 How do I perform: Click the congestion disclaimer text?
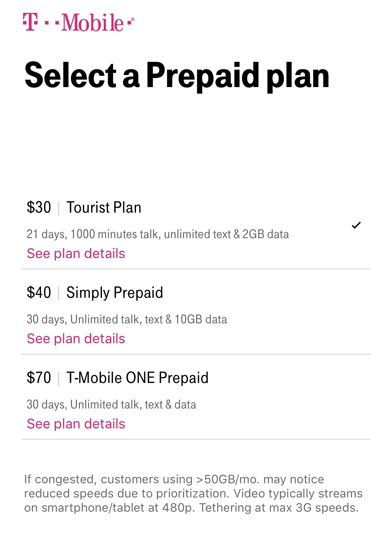193,493
